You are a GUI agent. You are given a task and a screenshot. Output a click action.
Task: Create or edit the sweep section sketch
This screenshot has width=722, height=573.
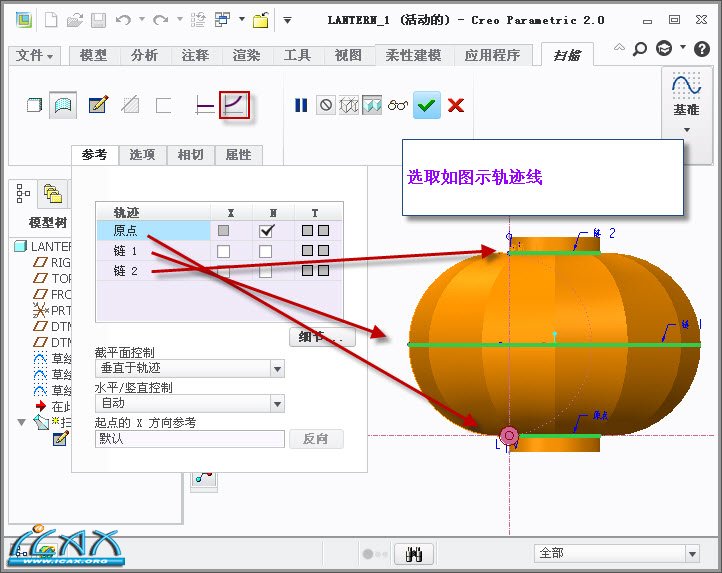pyautogui.click(x=99, y=105)
